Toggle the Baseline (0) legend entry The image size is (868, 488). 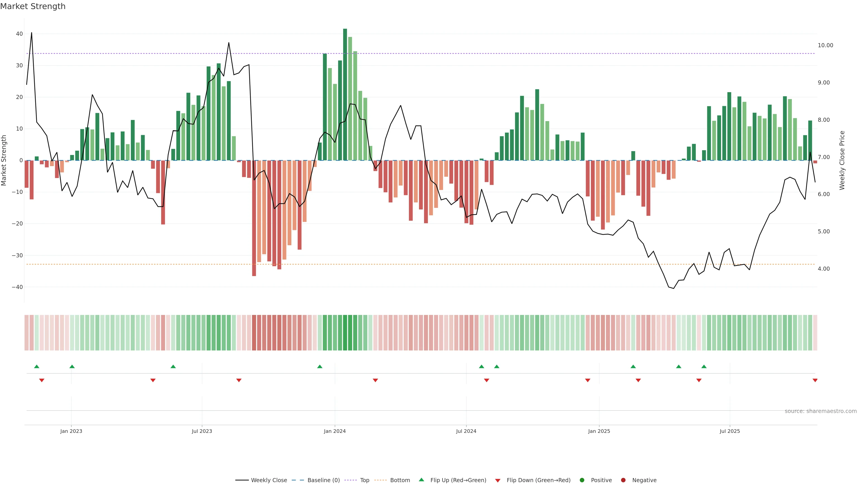tap(323, 480)
